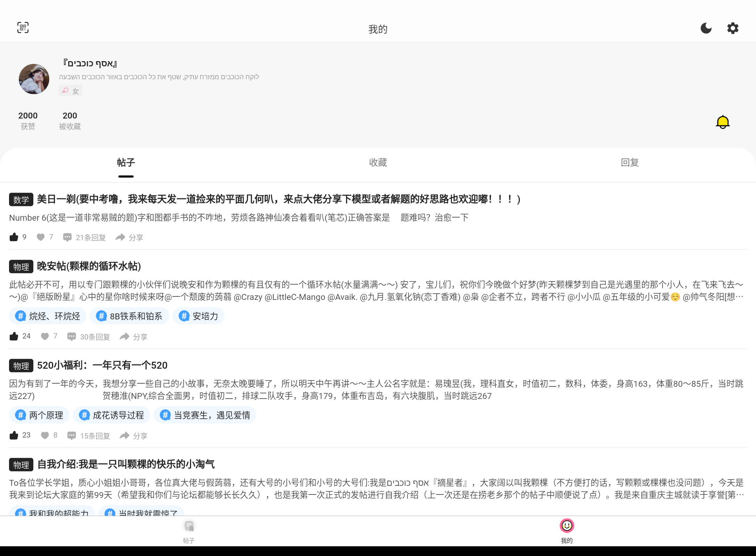
Task: Thumbs up the 520小福利 post
Action: 14,435
